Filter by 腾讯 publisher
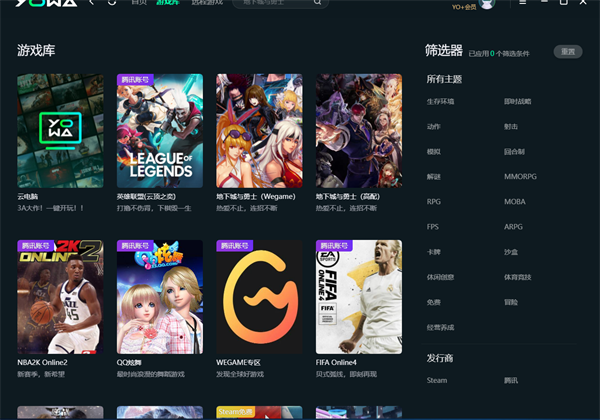The width and height of the screenshot is (600, 420). [x=511, y=380]
